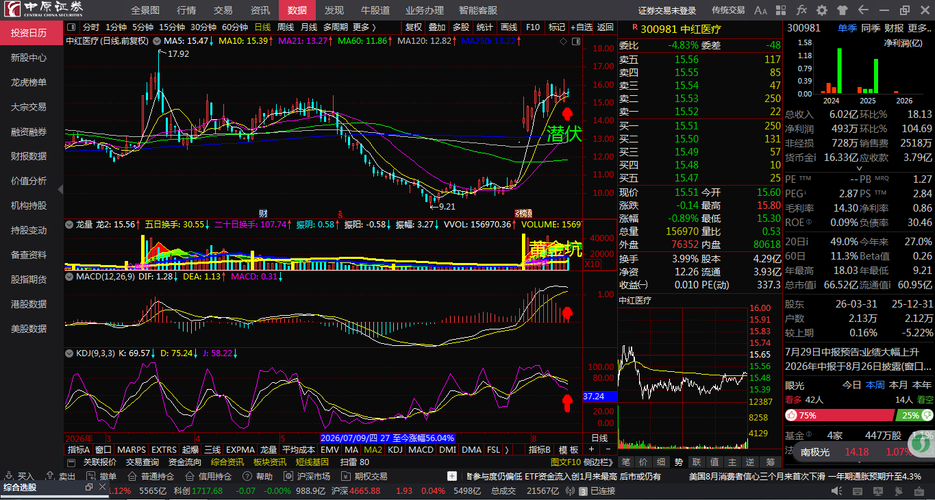Open the 交易 top menu
Screen dimensions: 935x500
click(x=223, y=10)
